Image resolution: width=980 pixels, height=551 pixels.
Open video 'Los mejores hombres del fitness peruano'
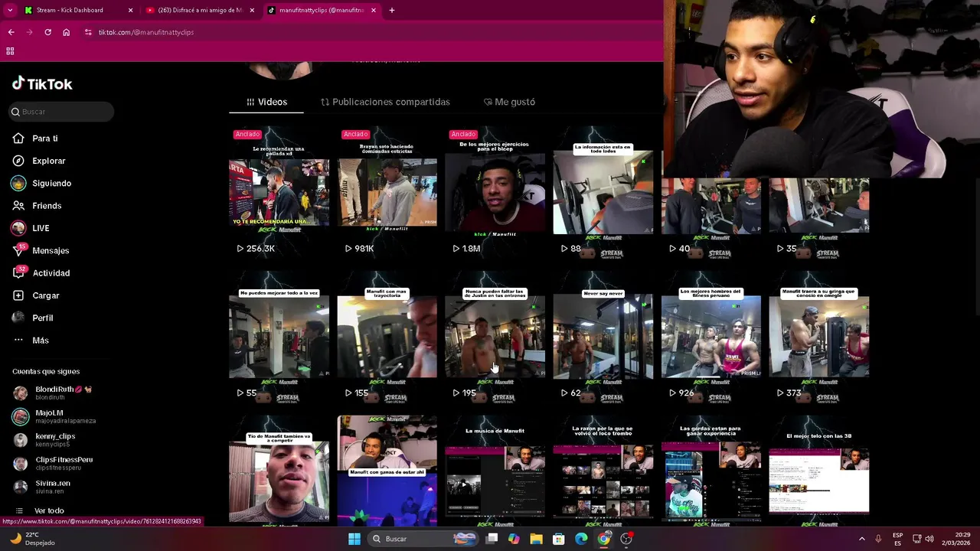pyautogui.click(x=710, y=337)
